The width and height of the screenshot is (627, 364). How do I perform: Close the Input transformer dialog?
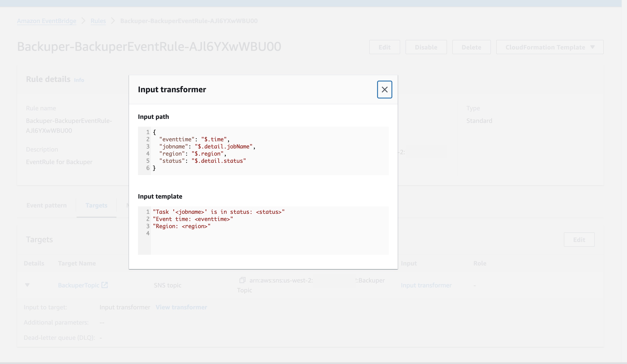point(384,90)
